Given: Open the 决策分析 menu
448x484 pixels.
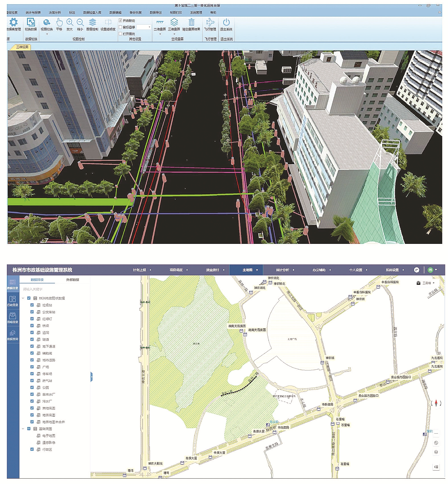Looking at the screenshot, I should tap(55, 13).
